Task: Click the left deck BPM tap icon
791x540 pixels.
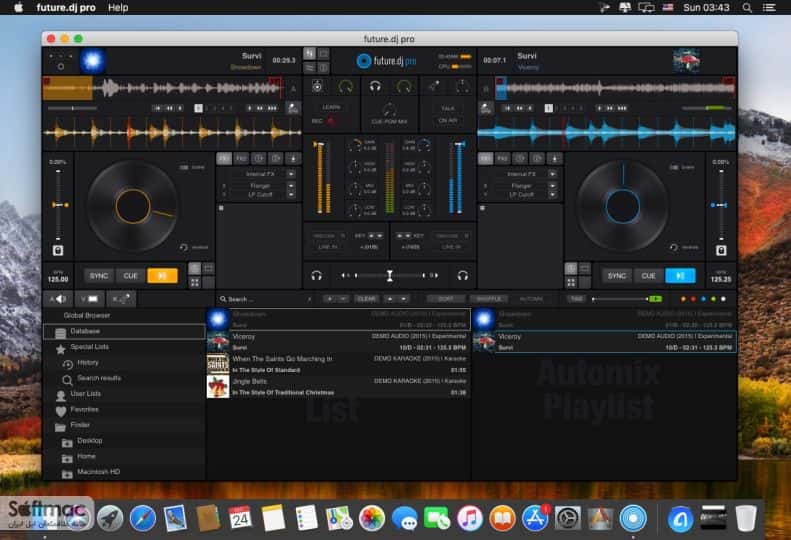Action: coord(293,107)
